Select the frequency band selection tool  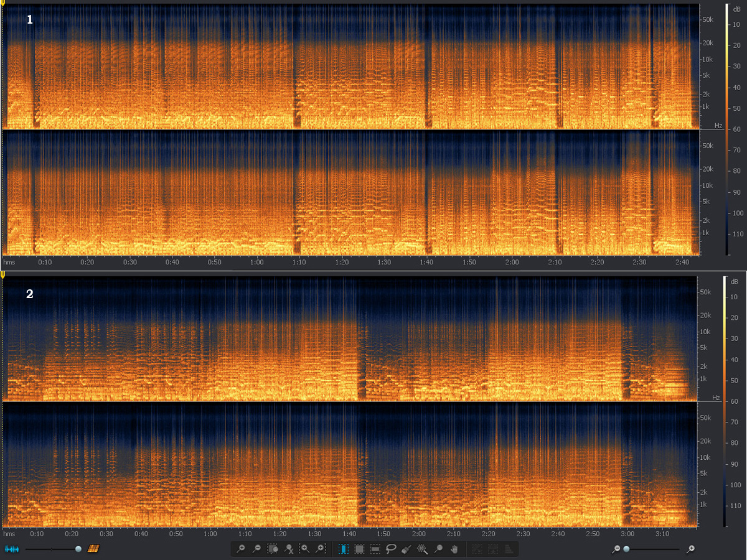(375, 549)
